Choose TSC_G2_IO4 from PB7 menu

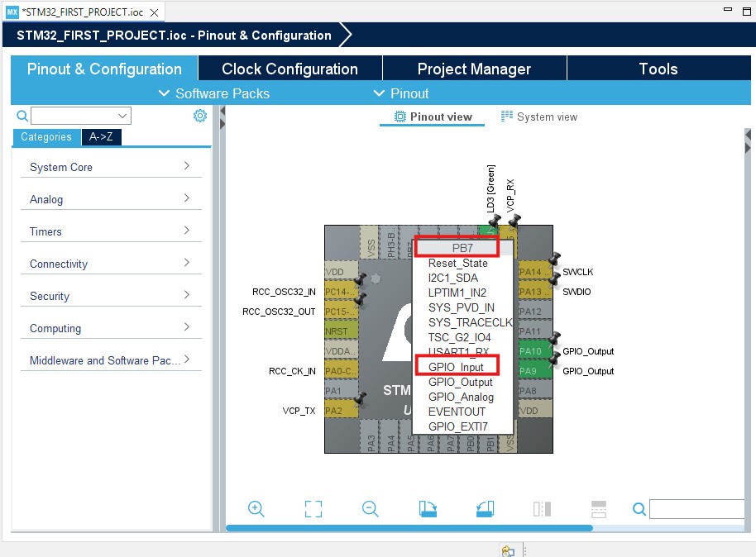tap(460, 337)
